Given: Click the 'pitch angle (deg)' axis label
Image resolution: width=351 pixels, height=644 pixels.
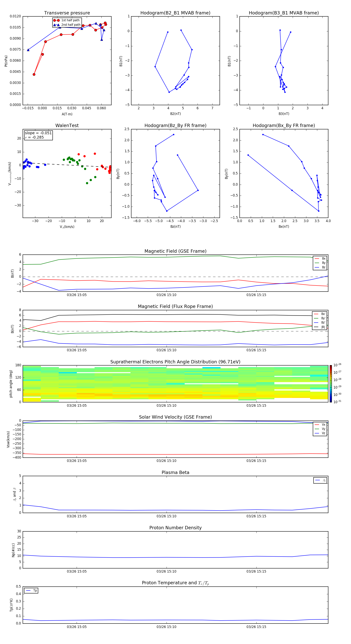Looking at the screenshot, I should tap(11, 384).
